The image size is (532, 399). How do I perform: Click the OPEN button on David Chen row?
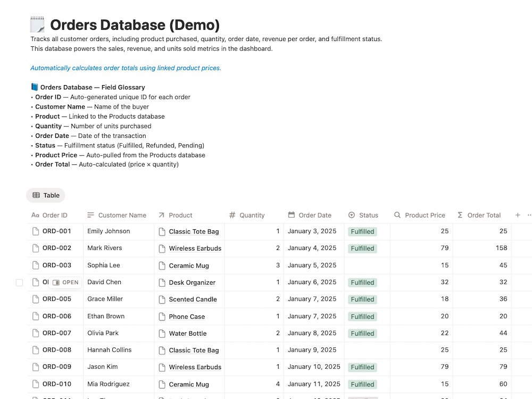[65, 282]
